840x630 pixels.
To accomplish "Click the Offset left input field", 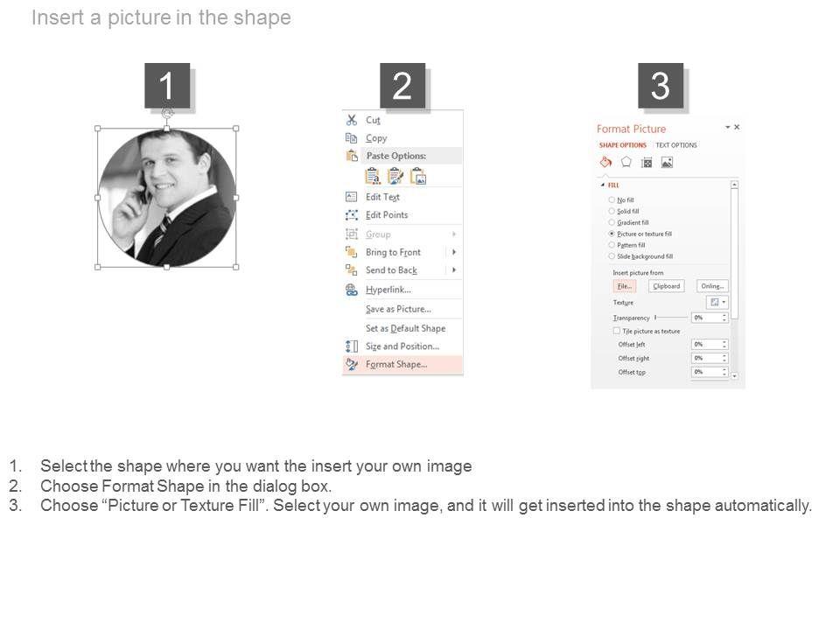I will tap(705, 345).
